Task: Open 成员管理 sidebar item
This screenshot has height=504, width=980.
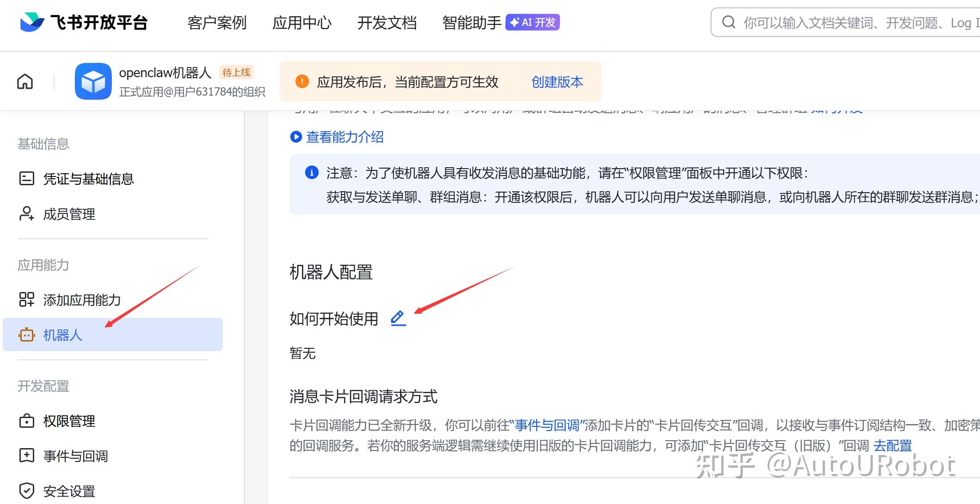Action: click(x=69, y=214)
